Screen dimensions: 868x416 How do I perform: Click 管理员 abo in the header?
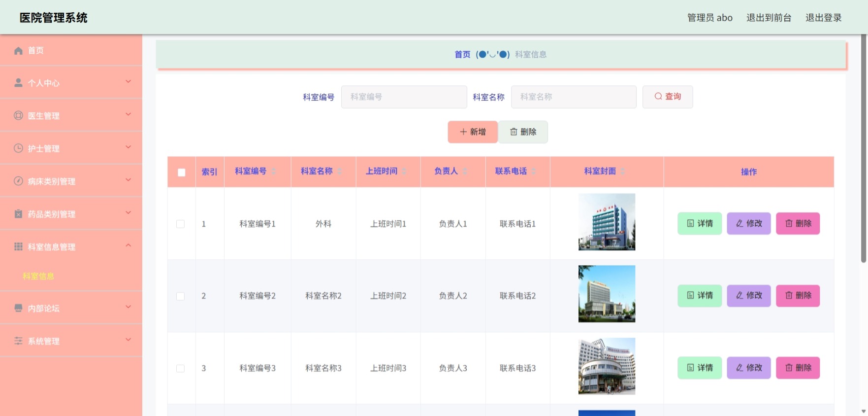pyautogui.click(x=710, y=18)
